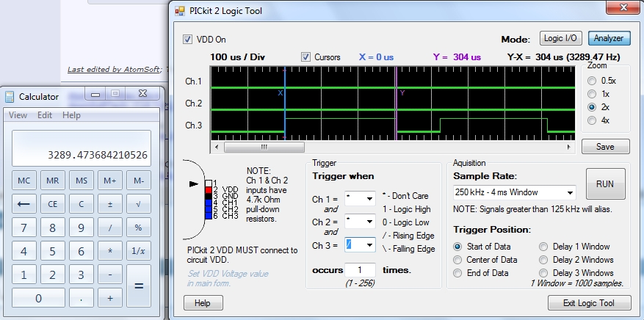
Task: Click the Calculator result display
Action: pos(82,148)
